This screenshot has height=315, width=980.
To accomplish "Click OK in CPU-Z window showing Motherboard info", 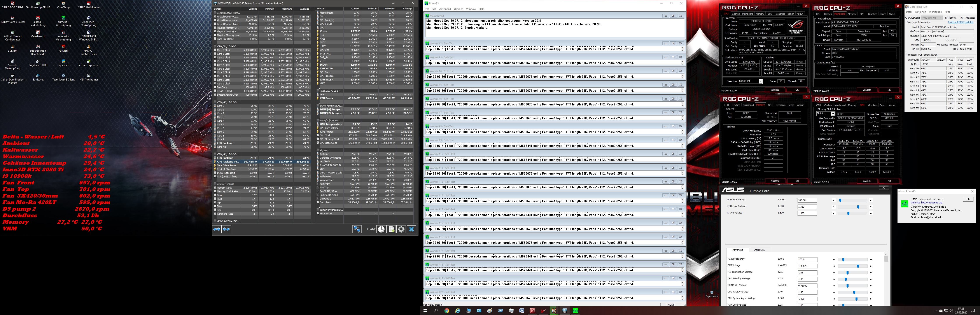I will tap(889, 90).
